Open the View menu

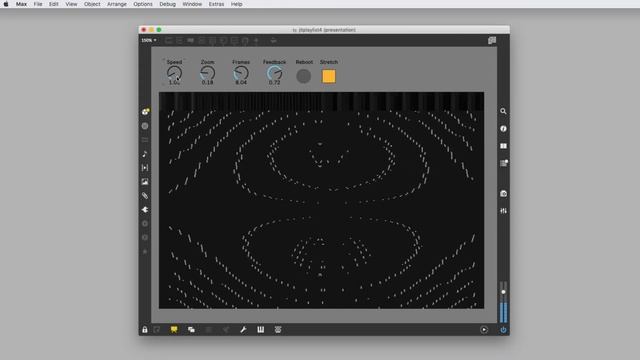coord(71,4)
